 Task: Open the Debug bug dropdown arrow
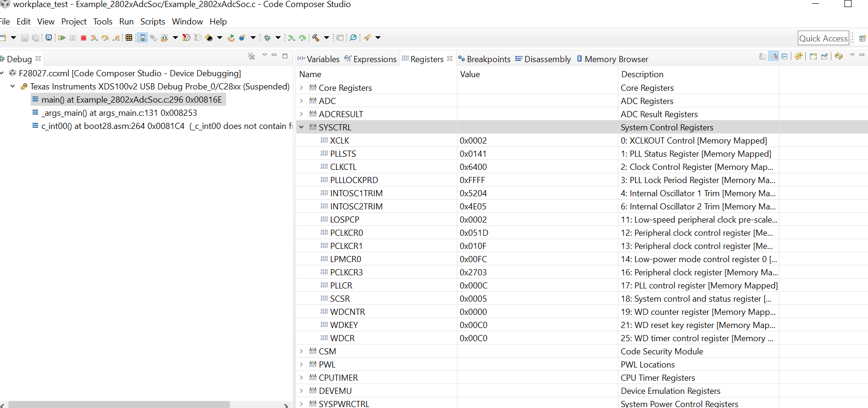(x=278, y=38)
